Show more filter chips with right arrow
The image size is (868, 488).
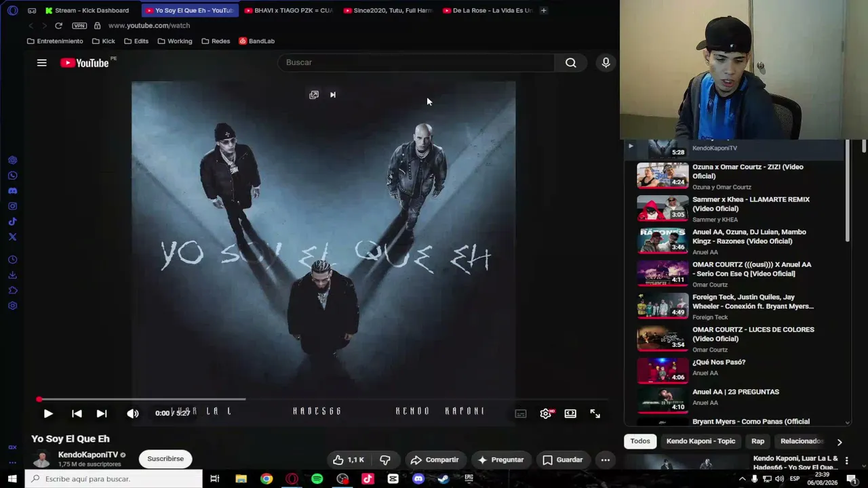point(840,442)
